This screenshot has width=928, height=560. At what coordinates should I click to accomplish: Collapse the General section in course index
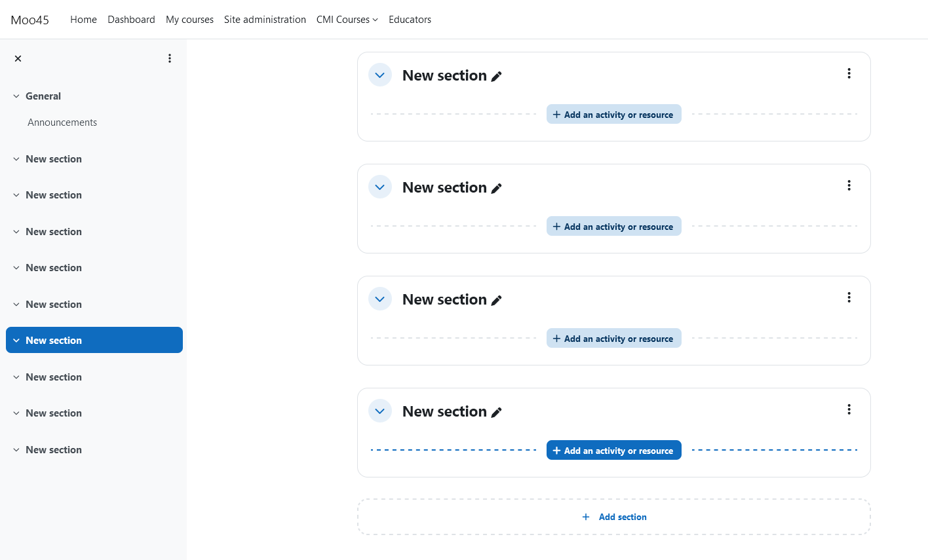16,96
